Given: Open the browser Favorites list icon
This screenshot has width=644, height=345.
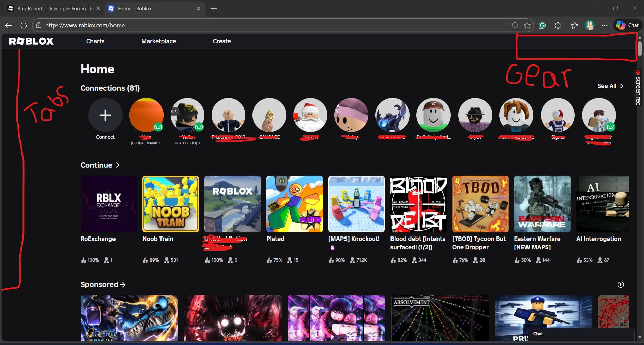Looking at the screenshot, I should point(574,25).
